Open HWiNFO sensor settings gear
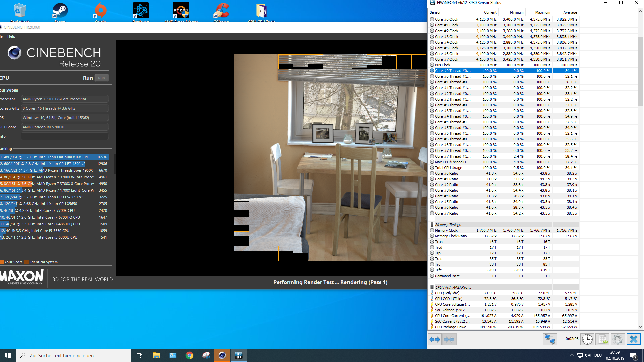 [618, 339]
